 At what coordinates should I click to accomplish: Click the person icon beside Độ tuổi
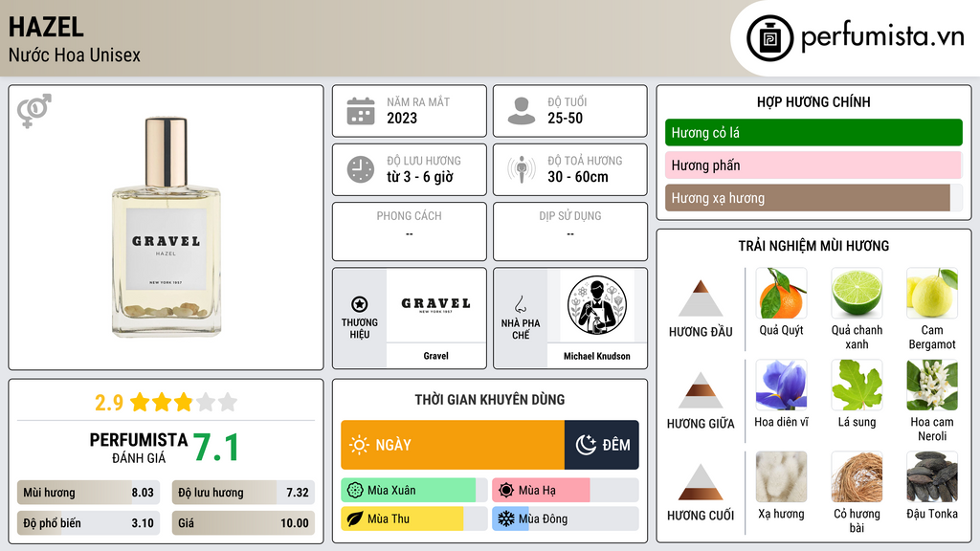(522, 111)
